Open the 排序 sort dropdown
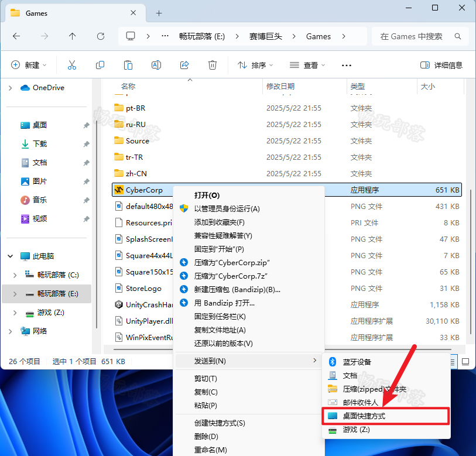Screen dimensions: 476x456 pos(255,65)
